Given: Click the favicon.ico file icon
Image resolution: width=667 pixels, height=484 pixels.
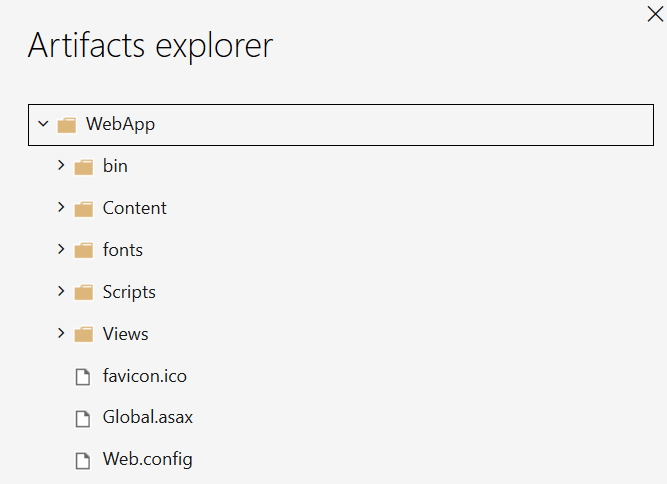Looking at the screenshot, I should tap(84, 377).
